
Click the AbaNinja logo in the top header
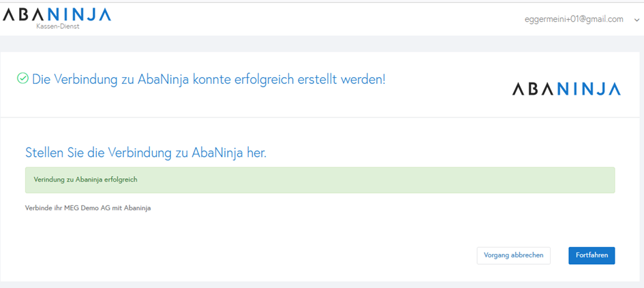click(x=57, y=16)
